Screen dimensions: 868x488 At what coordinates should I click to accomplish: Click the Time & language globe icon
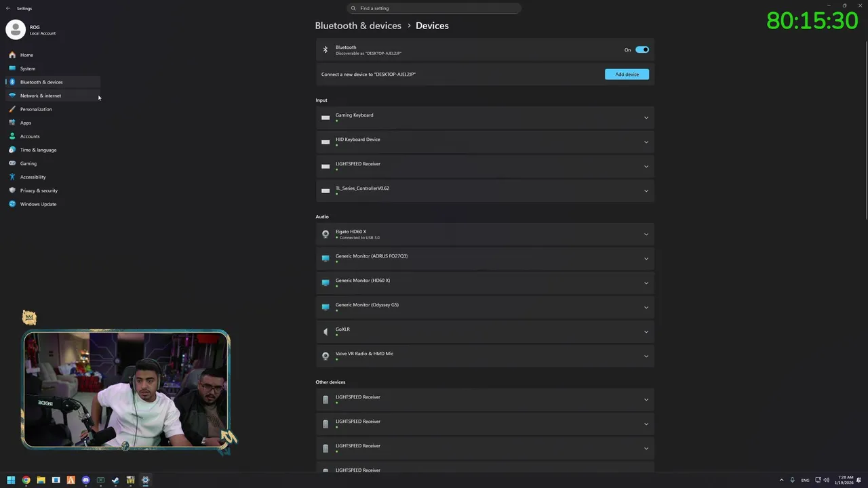(x=12, y=150)
